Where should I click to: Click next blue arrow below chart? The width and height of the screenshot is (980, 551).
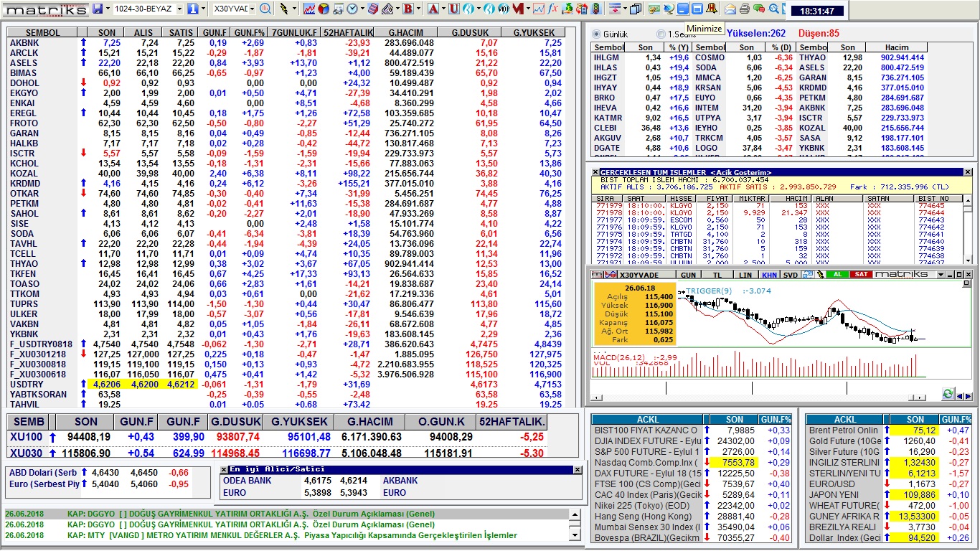[x=969, y=395]
